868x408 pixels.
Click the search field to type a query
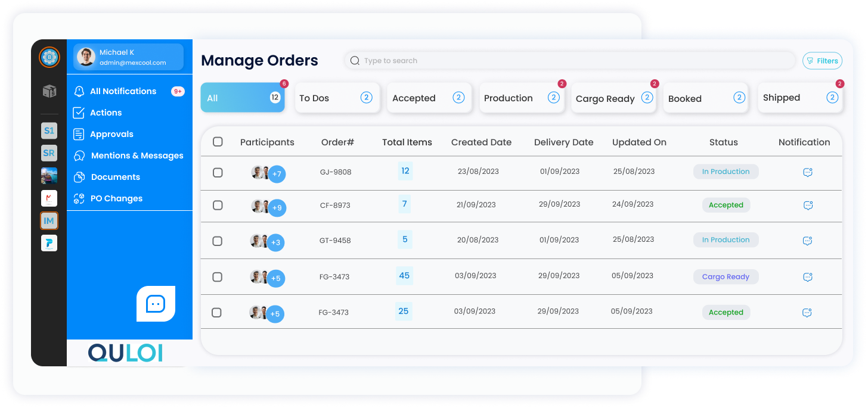pos(537,60)
